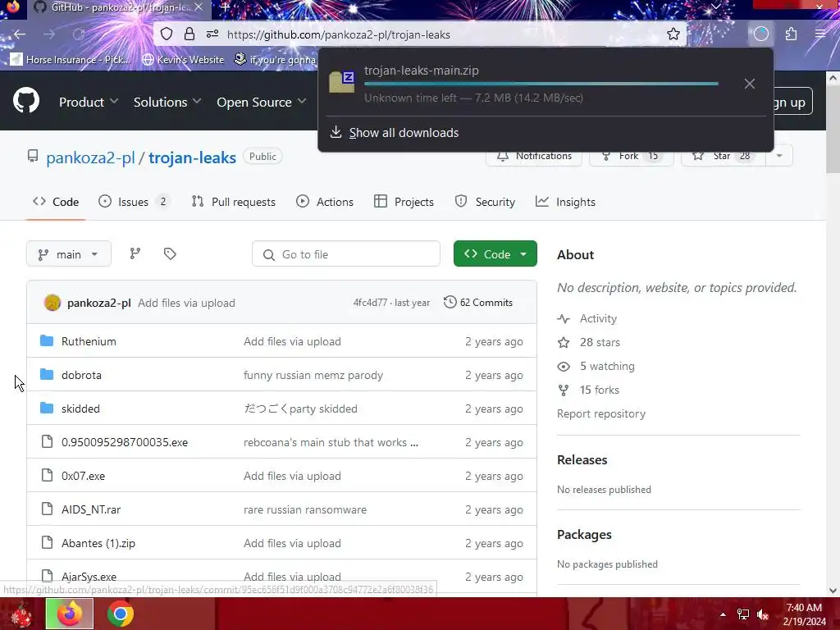Open the Abantes (1).zip file
This screenshot has height=630, width=840.
pyautogui.click(x=98, y=543)
